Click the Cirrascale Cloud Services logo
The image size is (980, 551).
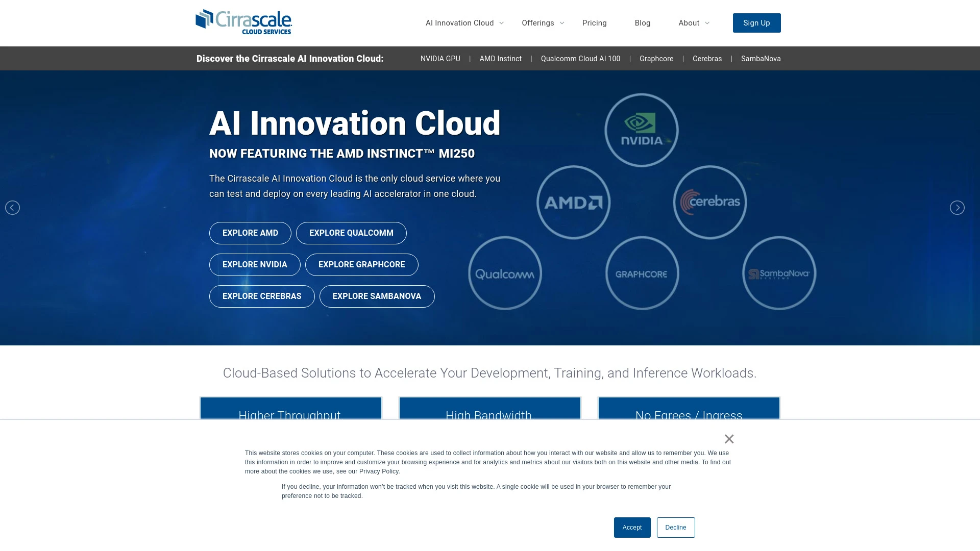(x=243, y=22)
